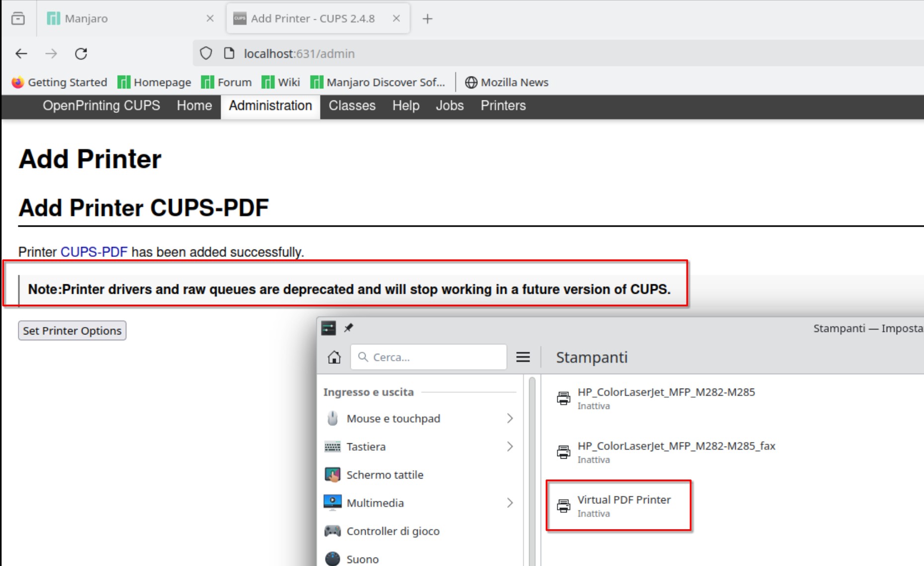Click the Tastiera keyboard icon
924x566 pixels.
click(x=333, y=447)
